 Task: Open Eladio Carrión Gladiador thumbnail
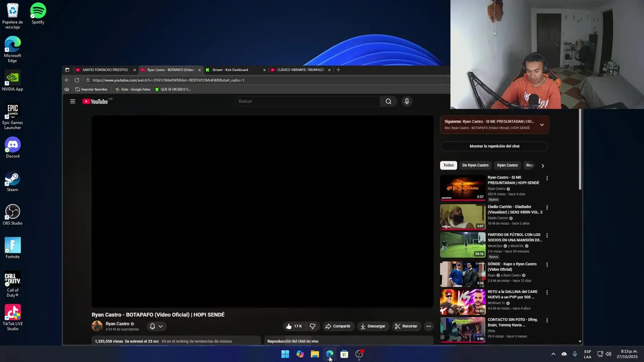point(463,217)
